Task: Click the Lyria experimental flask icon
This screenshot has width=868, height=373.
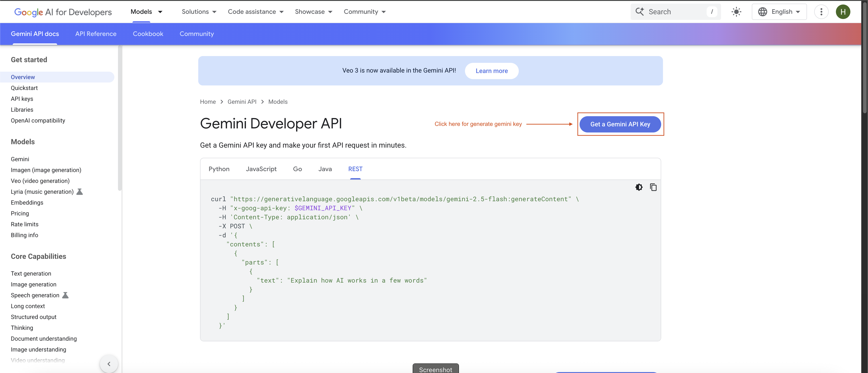Action: pos(80,192)
